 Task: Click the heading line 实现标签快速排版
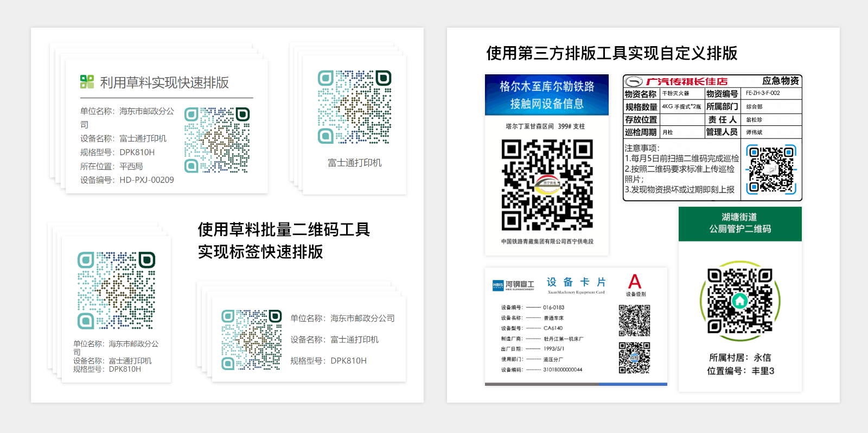coord(260,252)
